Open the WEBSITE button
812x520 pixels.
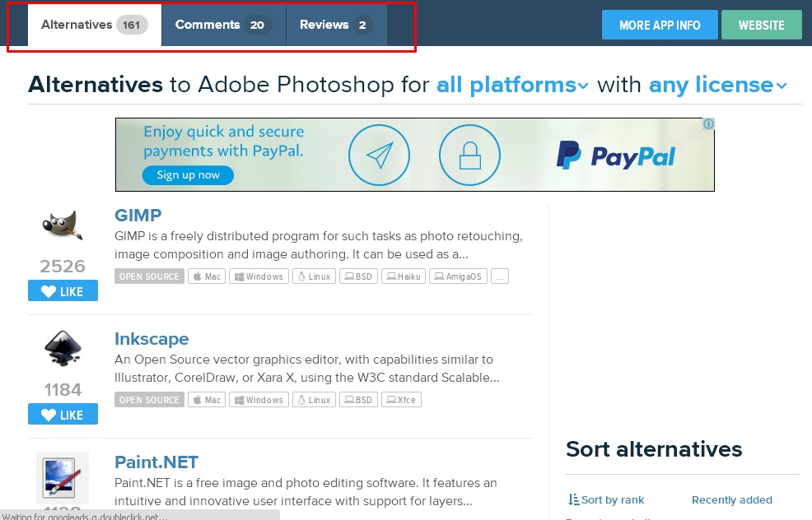[761, 25]
